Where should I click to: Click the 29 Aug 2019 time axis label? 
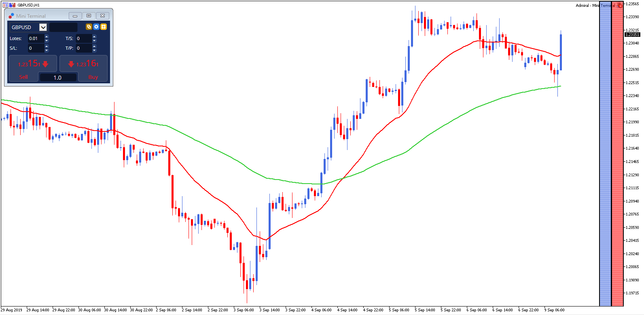tap(11, 310)
